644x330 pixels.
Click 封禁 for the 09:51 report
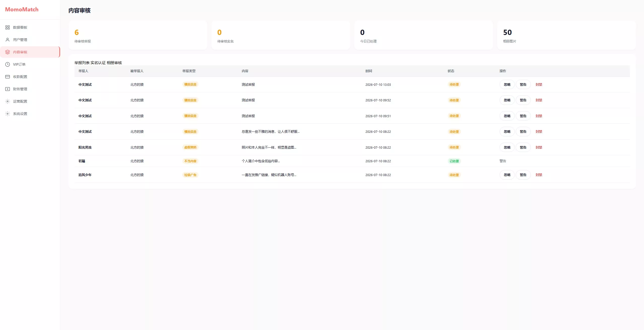pos(539,116)
